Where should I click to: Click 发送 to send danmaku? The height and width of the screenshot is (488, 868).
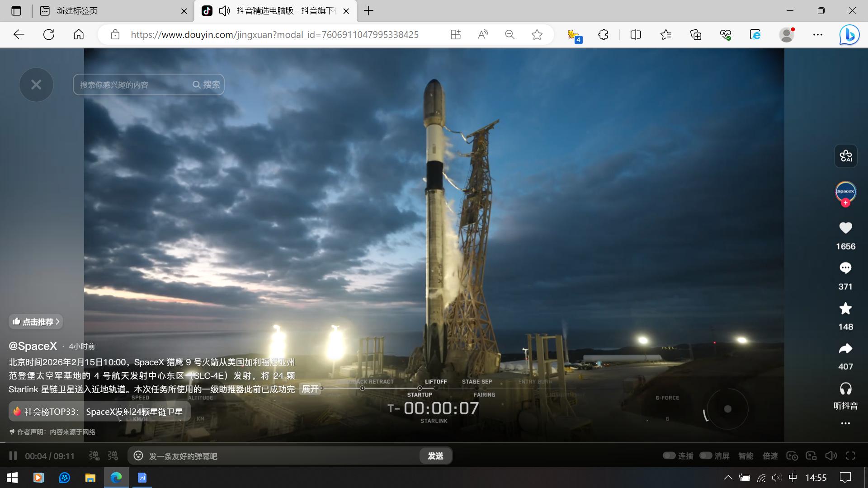435,456
